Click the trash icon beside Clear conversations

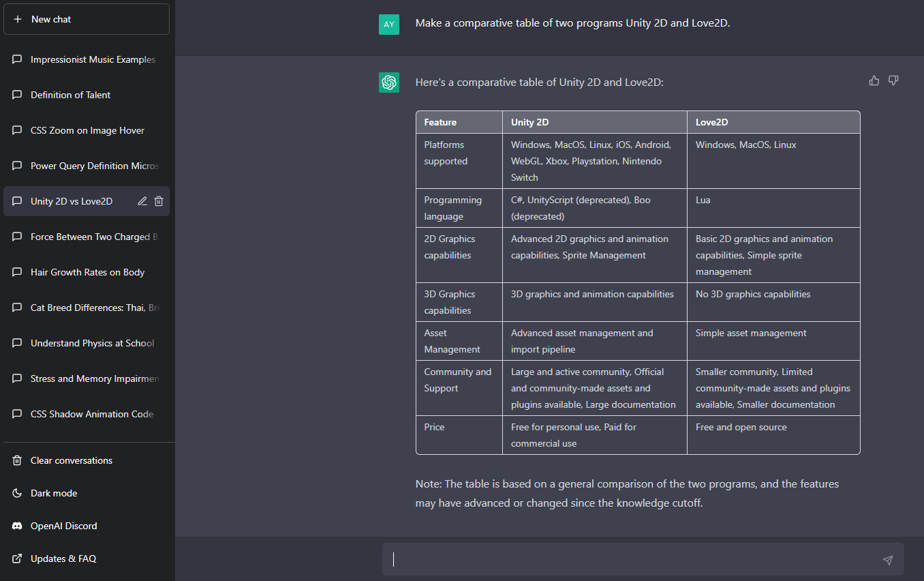17,460
